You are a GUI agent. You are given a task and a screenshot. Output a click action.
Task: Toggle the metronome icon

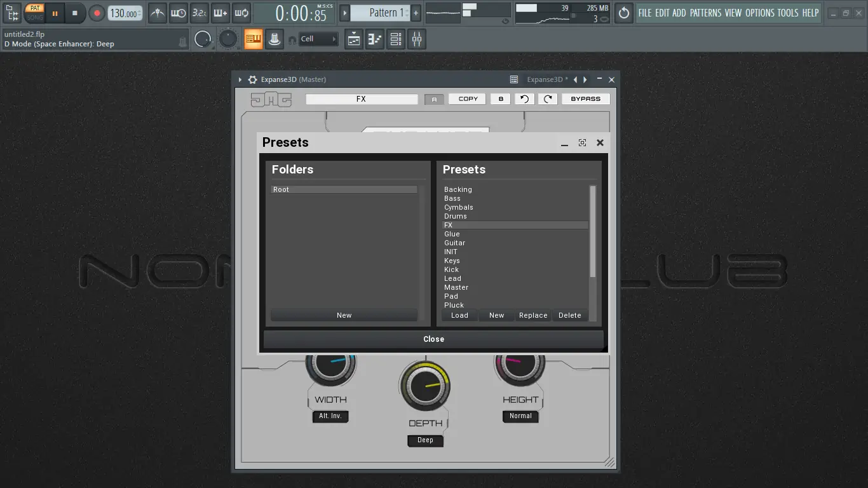point(158,13)
